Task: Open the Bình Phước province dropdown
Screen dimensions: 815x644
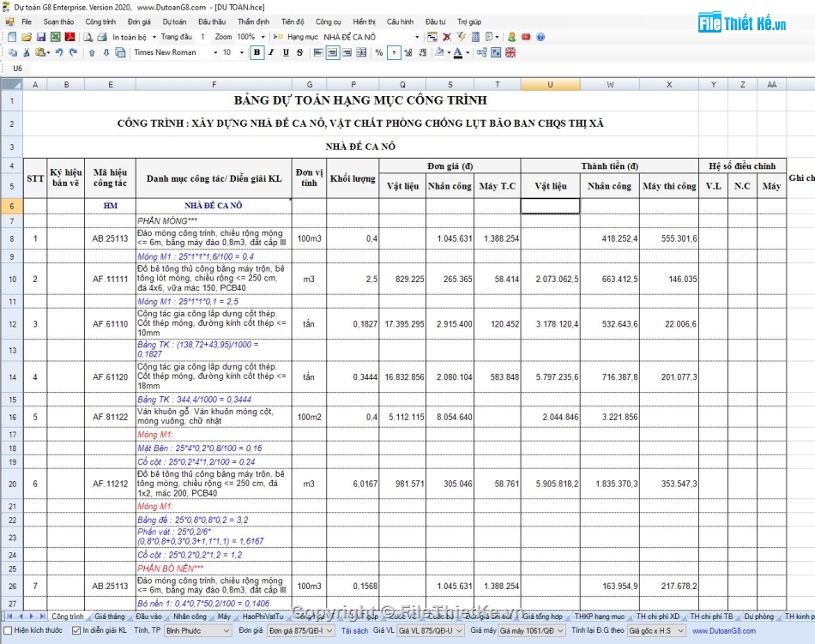Action: point(197,630)
